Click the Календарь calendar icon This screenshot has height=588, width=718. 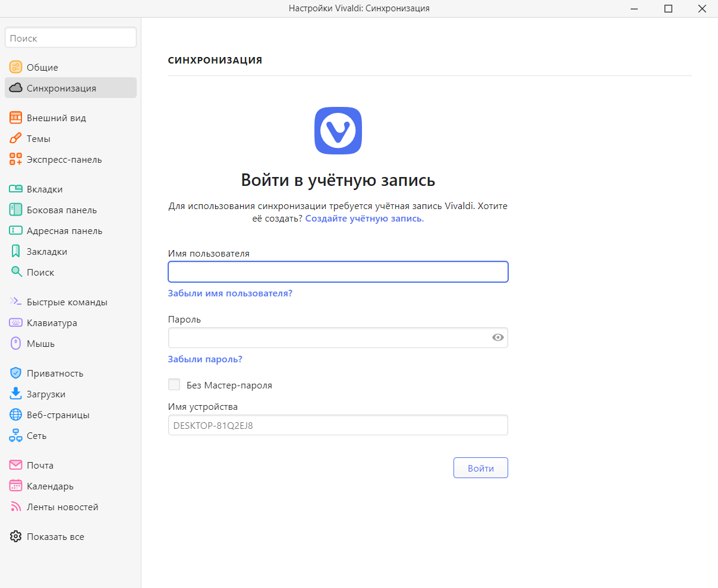tap(15, 486)
